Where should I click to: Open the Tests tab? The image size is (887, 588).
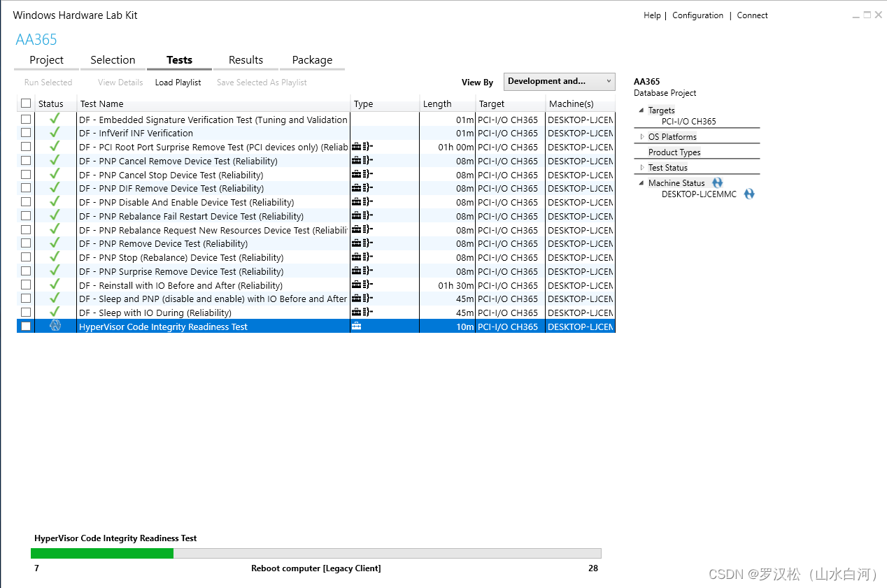[179, 60]
